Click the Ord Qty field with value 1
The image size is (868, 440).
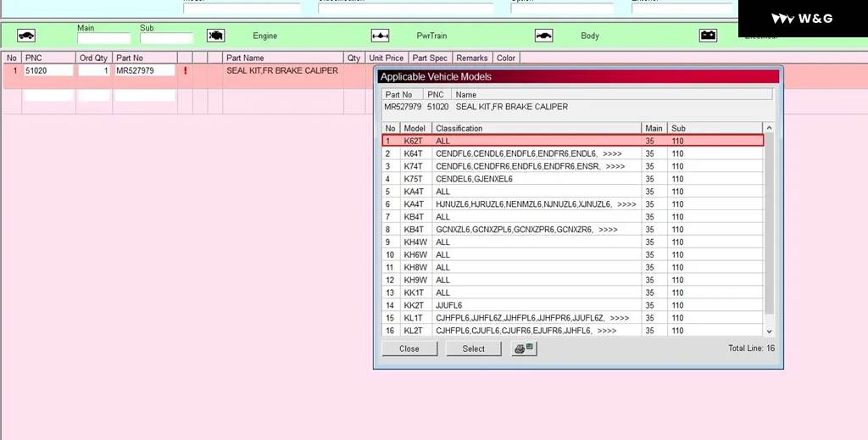pyautogui.click(x=93, y=71)
